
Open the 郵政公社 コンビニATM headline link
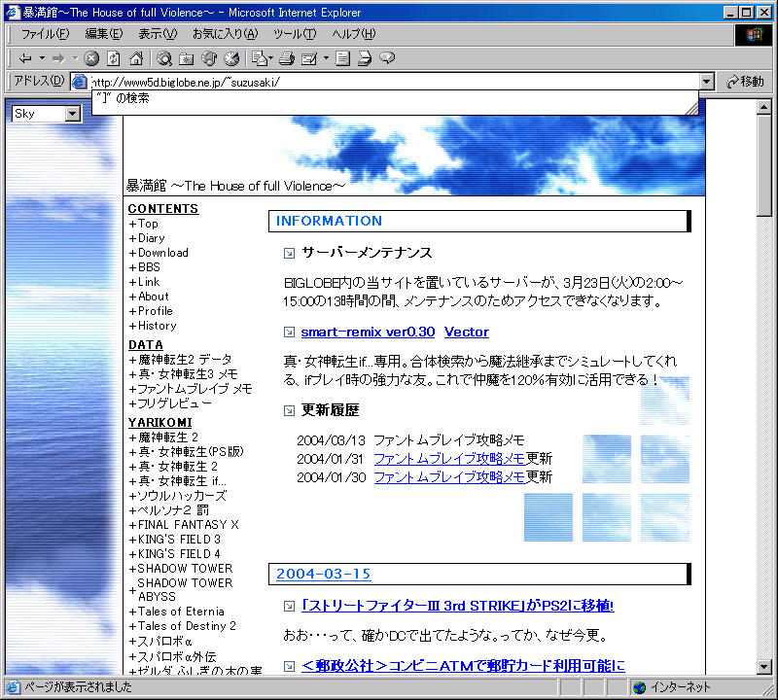[x=463, y=666]
